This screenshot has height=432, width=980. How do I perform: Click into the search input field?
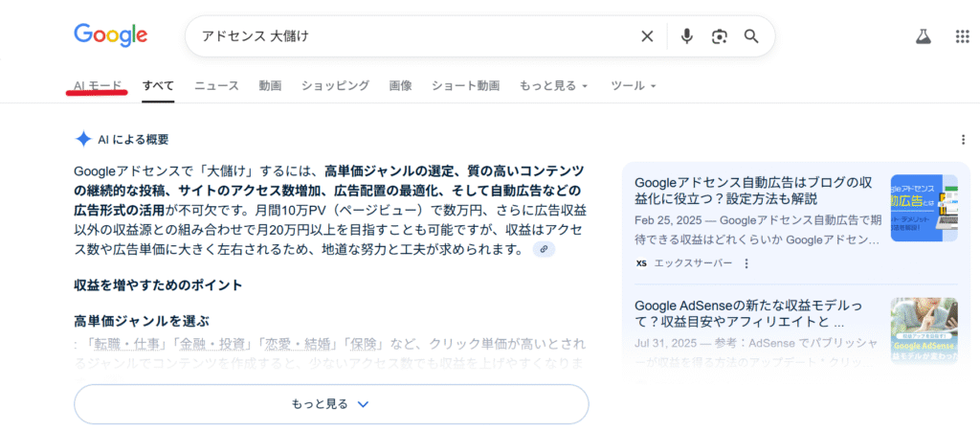tap(412, 36)
